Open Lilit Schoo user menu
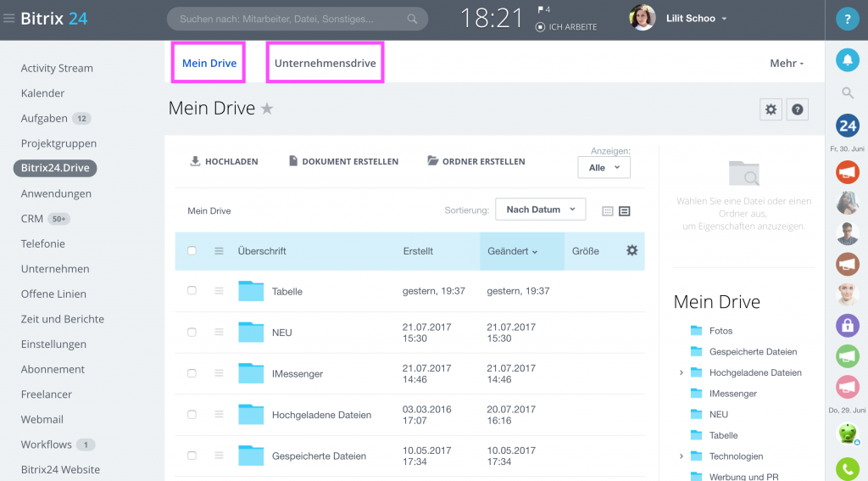The width and height of the screenshot is (868, 481). click(696, 19)
